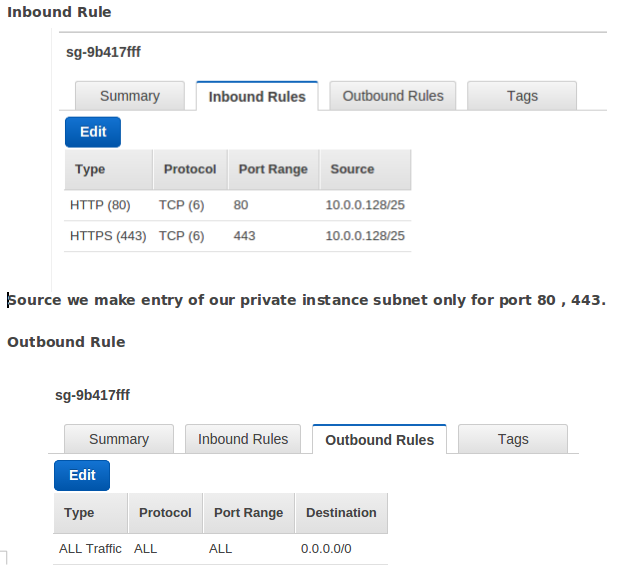The width and height of the screenshot is (633, 582).
Task: Click the Destination column header
Action: pyautogui.click(x=342, y=513)
